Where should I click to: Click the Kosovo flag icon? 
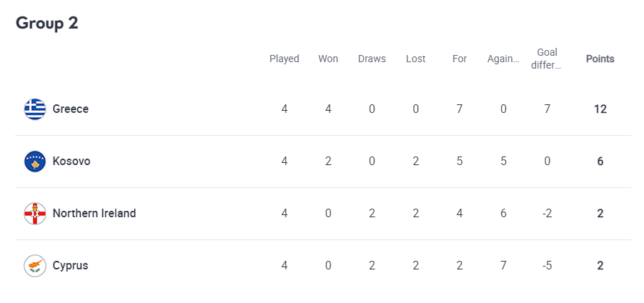tap(35, 162)
